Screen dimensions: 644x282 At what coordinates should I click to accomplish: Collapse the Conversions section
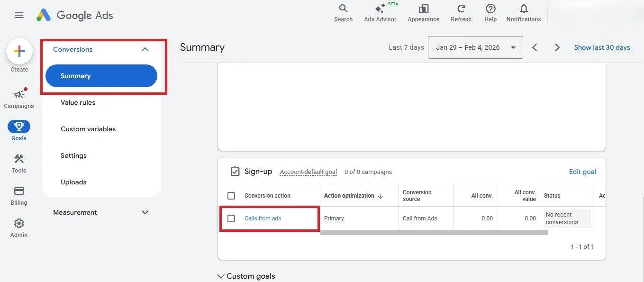(x=145, y=49)
